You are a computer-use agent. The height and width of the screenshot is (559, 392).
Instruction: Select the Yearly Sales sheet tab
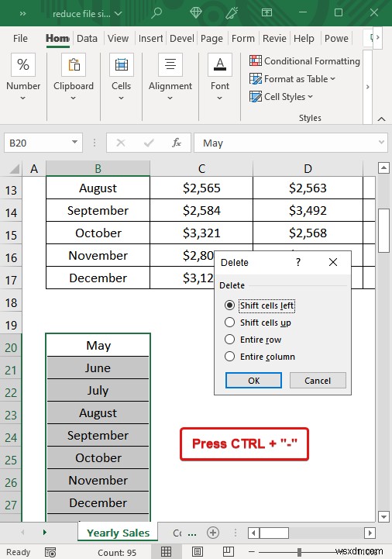(x=118, y=533)
